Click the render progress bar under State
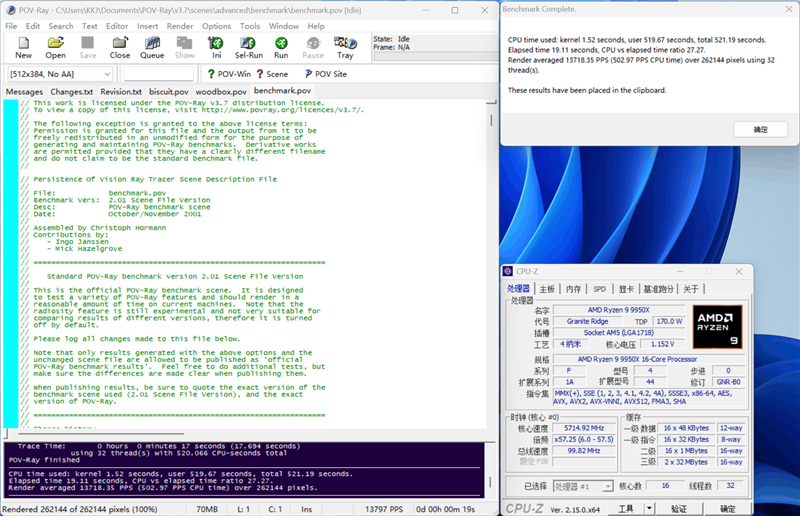The height and width of the screenshot is (516, 800). [436, 57]
